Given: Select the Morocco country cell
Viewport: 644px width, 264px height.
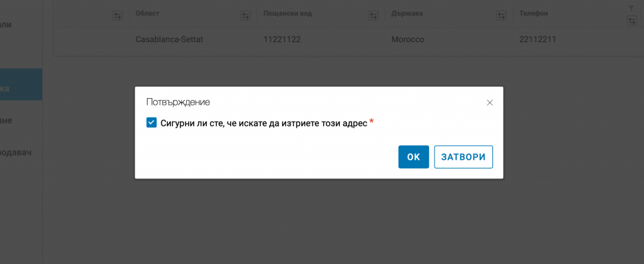Looking at the screenshot, I should point(408,40).
